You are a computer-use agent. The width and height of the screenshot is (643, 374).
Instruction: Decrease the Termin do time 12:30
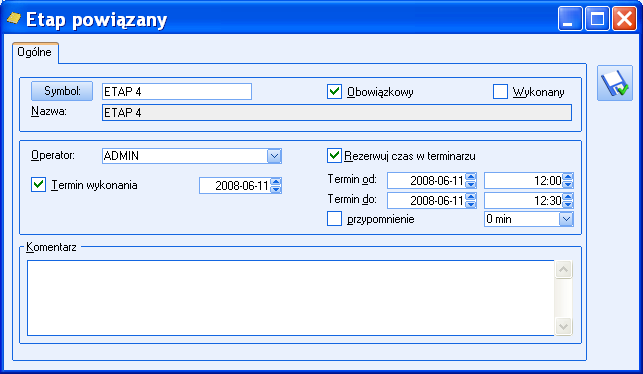click(x=568, y=204)
